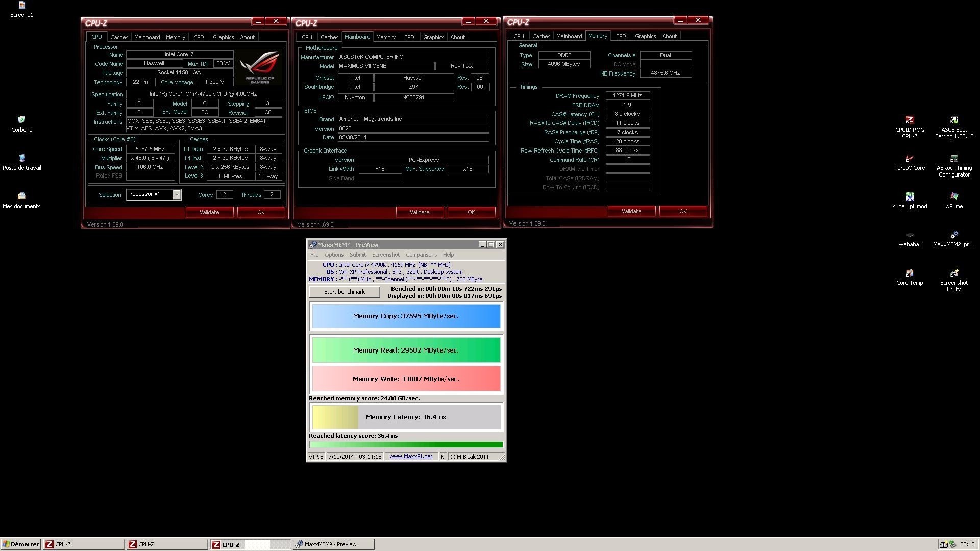
Task: Open SPD tab in first CPU-Z window
Action: 199,37
